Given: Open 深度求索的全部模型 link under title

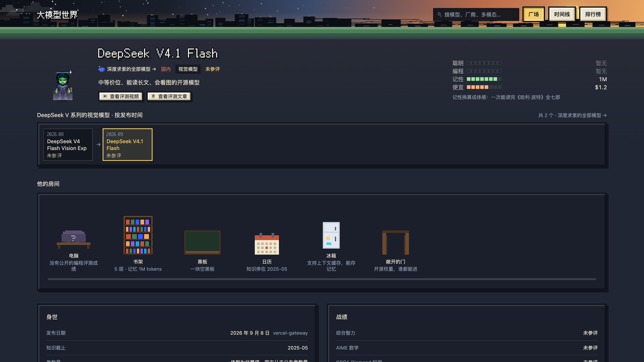Looking at the screenshot, I should (x=131, y=69).
